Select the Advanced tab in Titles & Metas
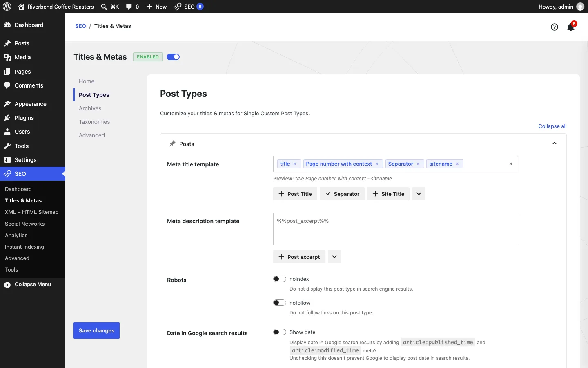588x368 pixels. (92, 135)
